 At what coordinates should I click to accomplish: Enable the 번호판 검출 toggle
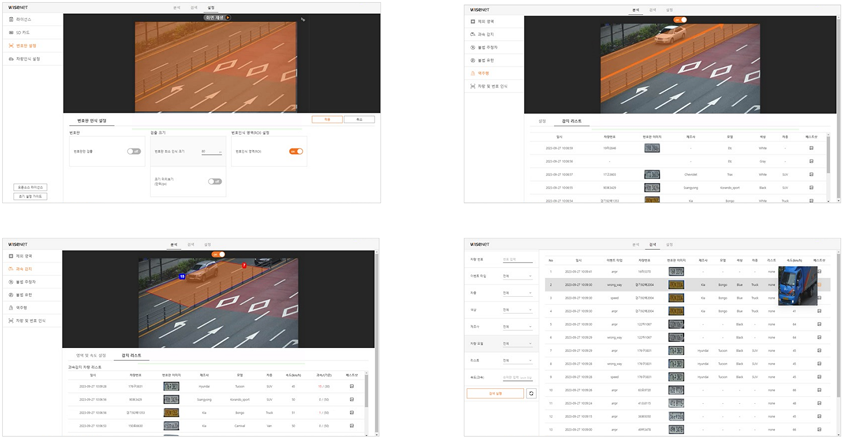pos(133,151)
